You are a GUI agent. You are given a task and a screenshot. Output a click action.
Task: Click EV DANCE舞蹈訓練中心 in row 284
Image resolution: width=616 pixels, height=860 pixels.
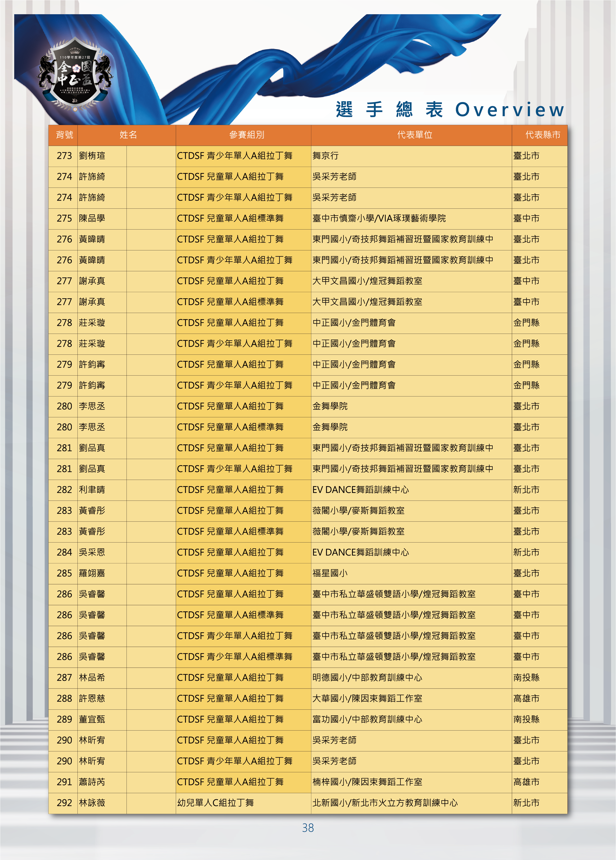(361, 552)
